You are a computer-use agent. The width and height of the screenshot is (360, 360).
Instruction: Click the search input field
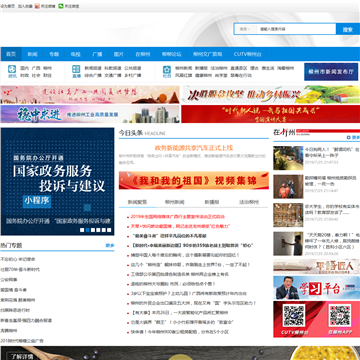(x=296, y=29)
